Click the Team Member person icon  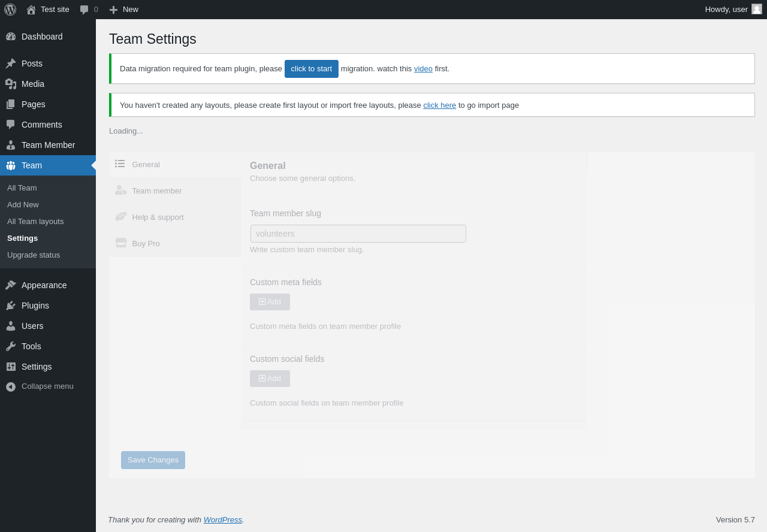(x=11, y=145)
